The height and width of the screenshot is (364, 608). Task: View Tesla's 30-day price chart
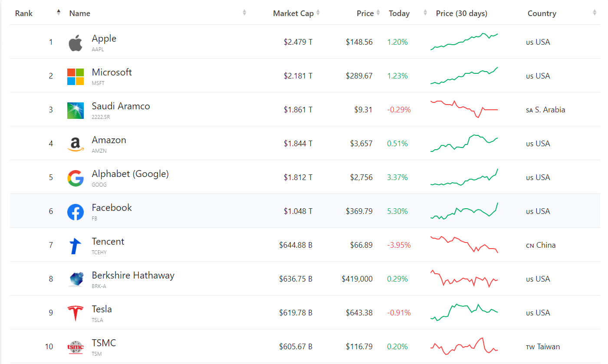click(x=464, y=312)
